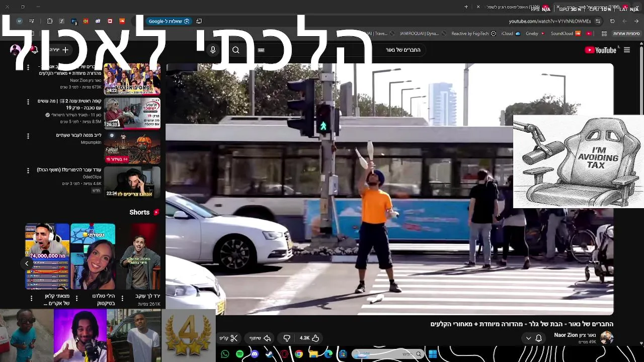The height and width of the screenshot is (362, 644).
Task: Click the browser reload button
Action: 612,21
